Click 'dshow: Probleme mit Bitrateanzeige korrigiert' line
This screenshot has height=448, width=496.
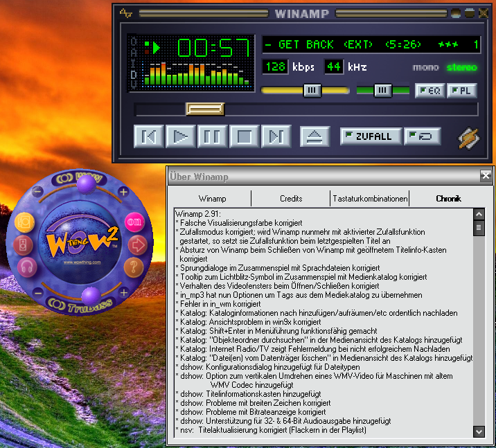251,412
